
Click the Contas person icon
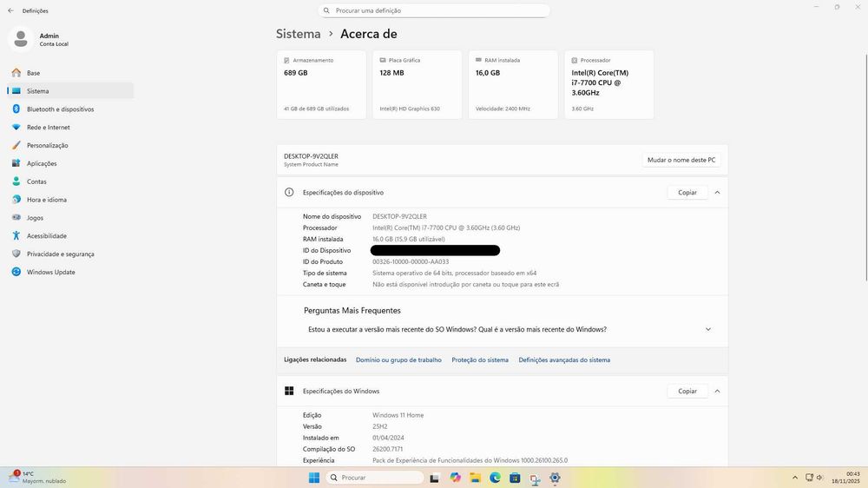[x=16, y=181]
